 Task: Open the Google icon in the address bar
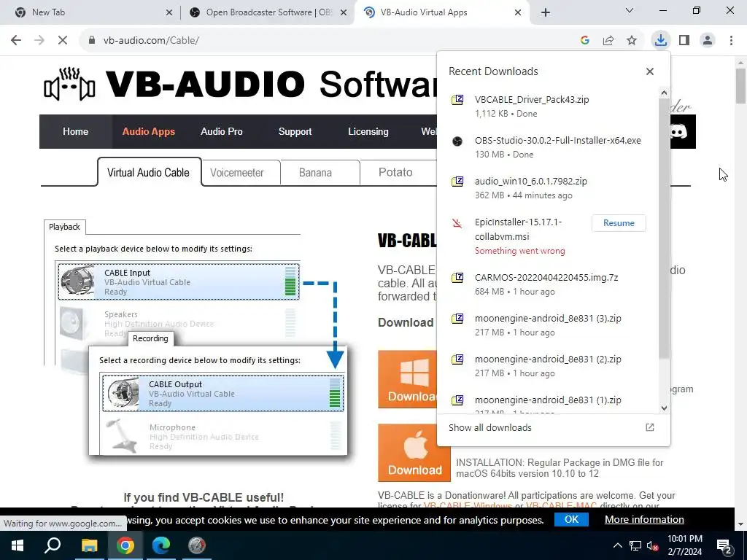pos(585,41)
